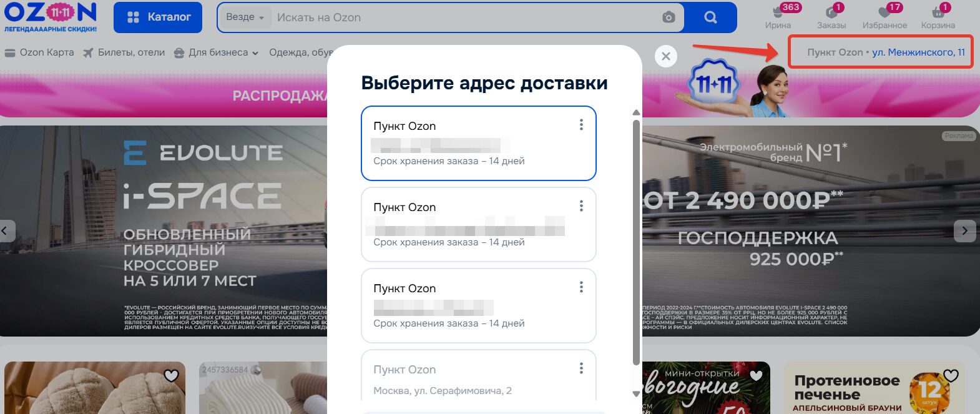Open the Избранное favorites icon
The width and height of the screenshot is (980, 414).
884,17
